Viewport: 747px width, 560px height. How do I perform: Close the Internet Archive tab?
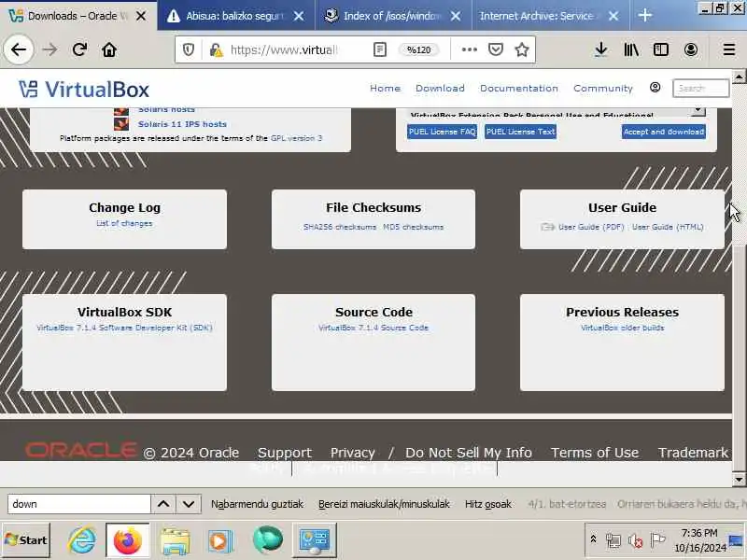[x=613, y=16]
